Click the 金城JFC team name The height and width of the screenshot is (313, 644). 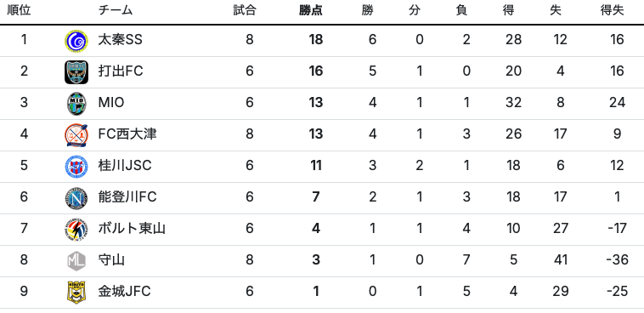point(124,292)
